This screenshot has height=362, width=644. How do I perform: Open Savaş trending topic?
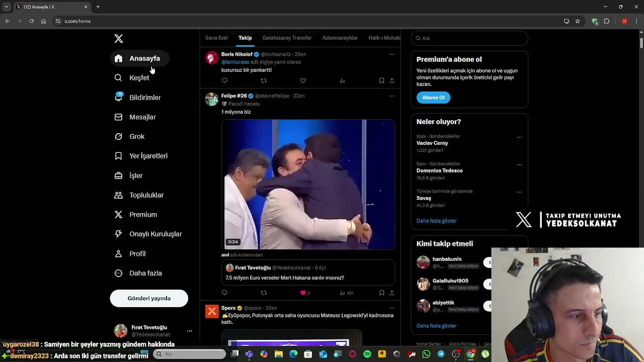coord(424,198)
